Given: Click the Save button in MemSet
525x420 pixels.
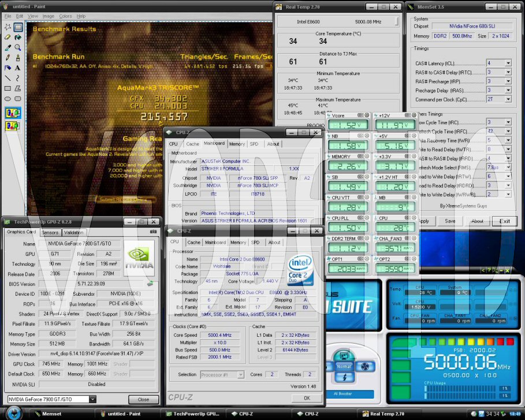Looking at the screenshot, I should 450,221.
